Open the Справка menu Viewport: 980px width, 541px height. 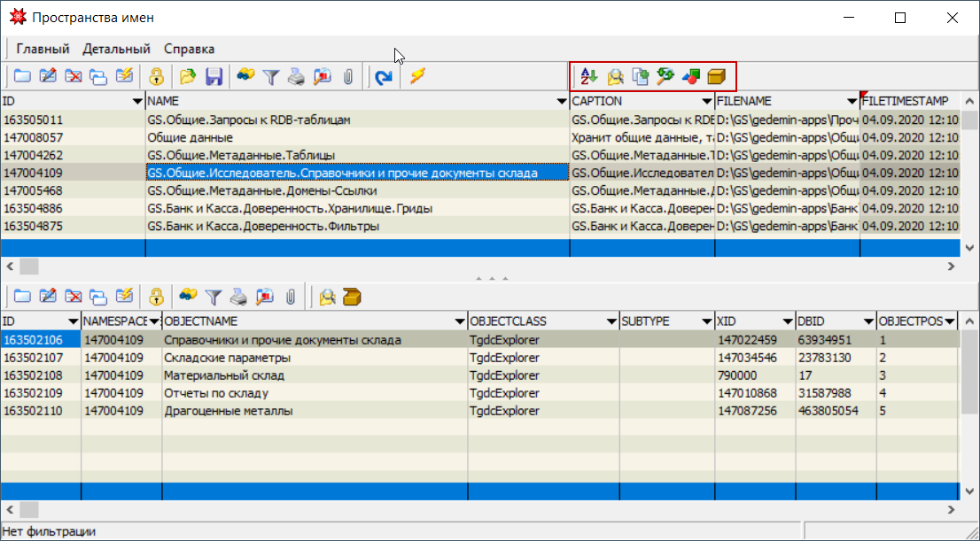(189, 49)
